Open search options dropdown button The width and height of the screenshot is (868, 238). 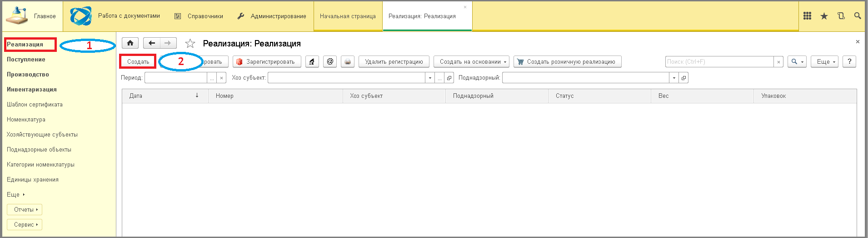click(797, 62)
